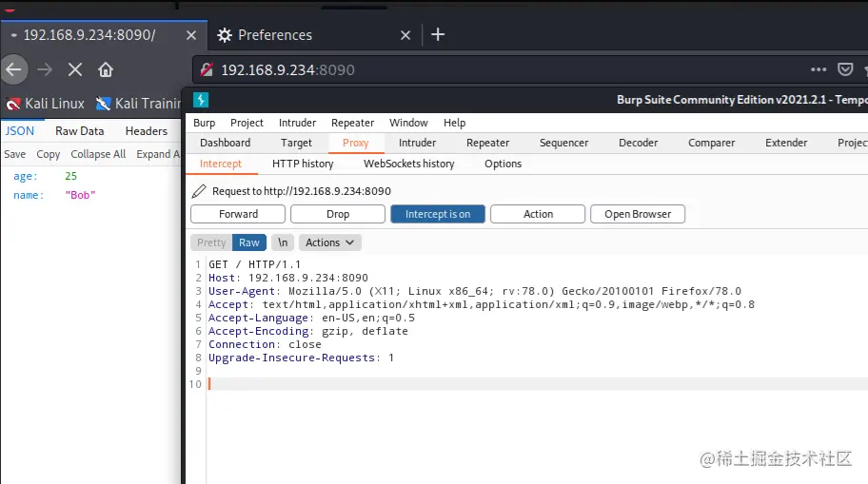This screenshot has width=868, height=484.
Task: Open the Burp menu
Action: (x=205, y=123)
